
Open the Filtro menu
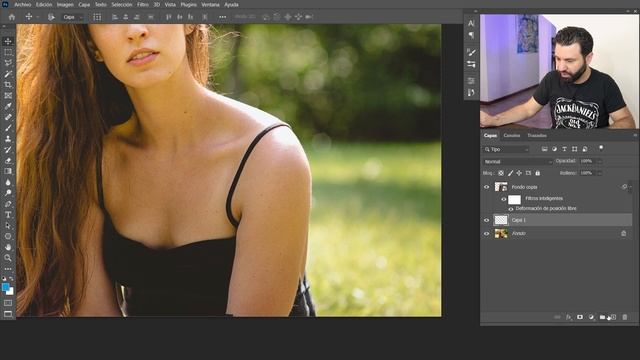[x=143, y=4]
